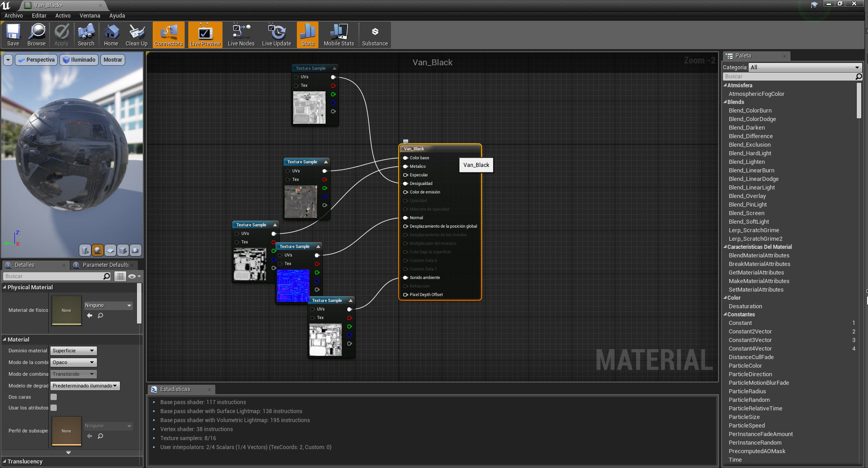Click the Color de emisión input pin

[405, 192]
